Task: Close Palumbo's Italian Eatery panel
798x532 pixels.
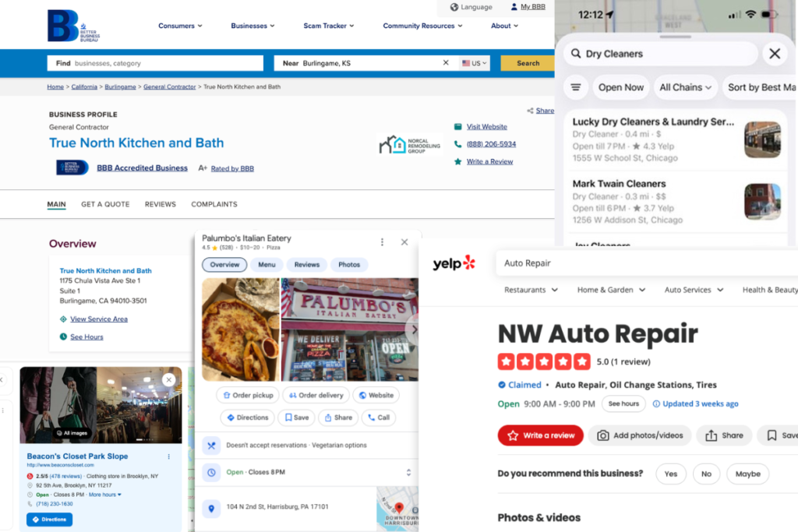Action: pyautogui.click(x=404, y=242)
